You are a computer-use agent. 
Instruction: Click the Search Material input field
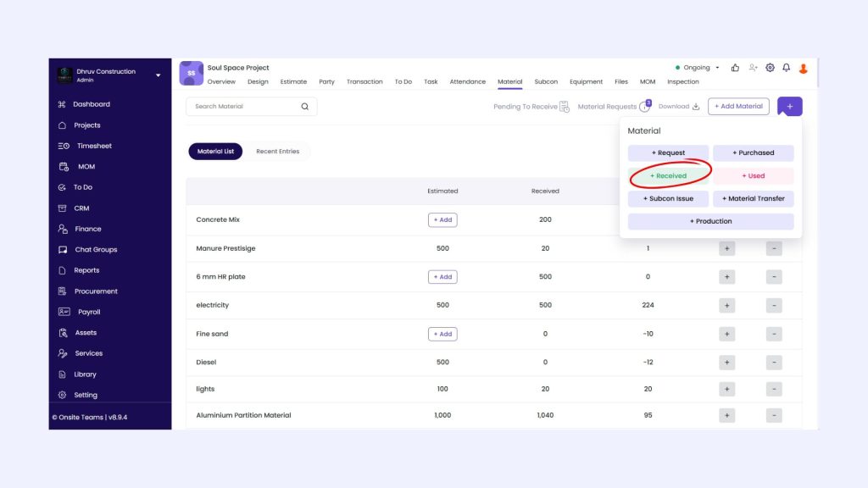tap(242, 107)
